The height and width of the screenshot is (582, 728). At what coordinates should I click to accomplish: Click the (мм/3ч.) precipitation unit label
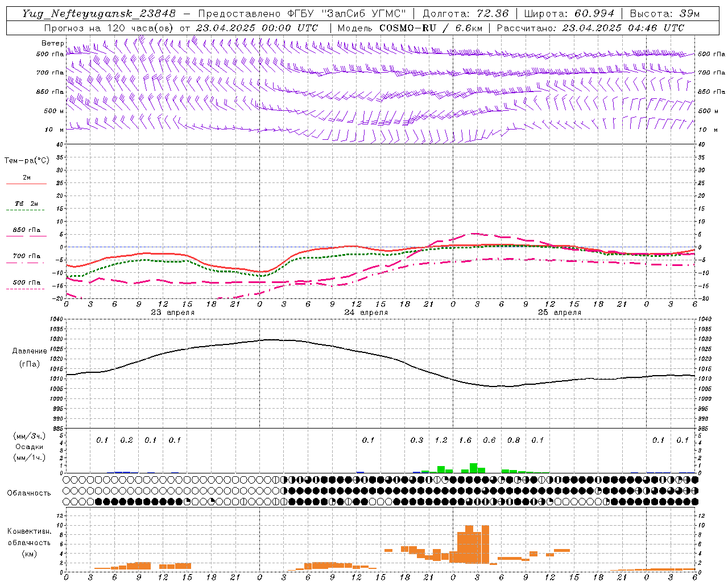[29, 436]
